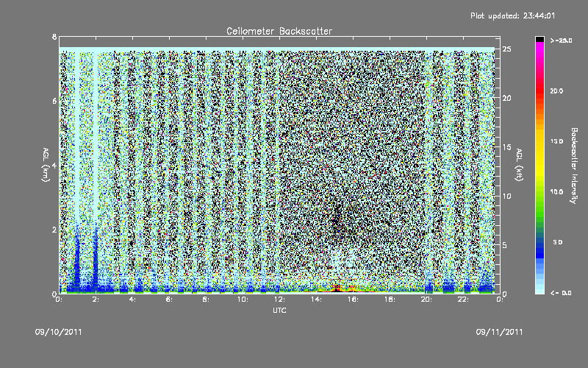This screenshot has height=368, width=588.
Task: Click the '18:' hour tick on the UTC axis
Action: [x=390, y=300]
